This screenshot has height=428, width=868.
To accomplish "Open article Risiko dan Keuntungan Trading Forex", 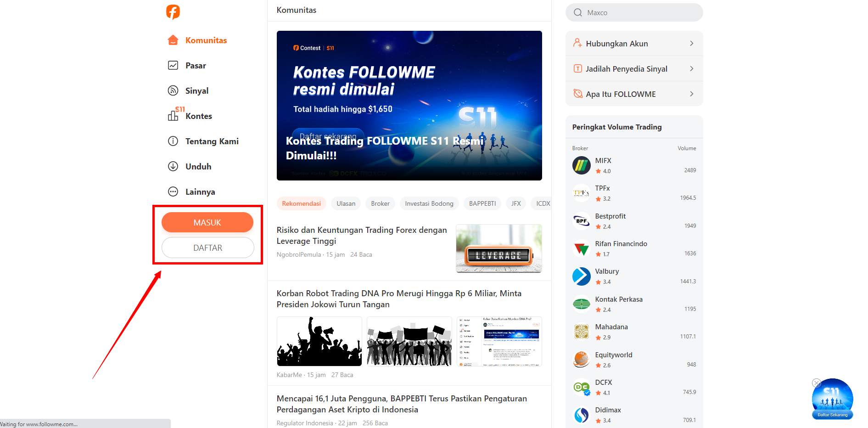I will click(362, 235).
